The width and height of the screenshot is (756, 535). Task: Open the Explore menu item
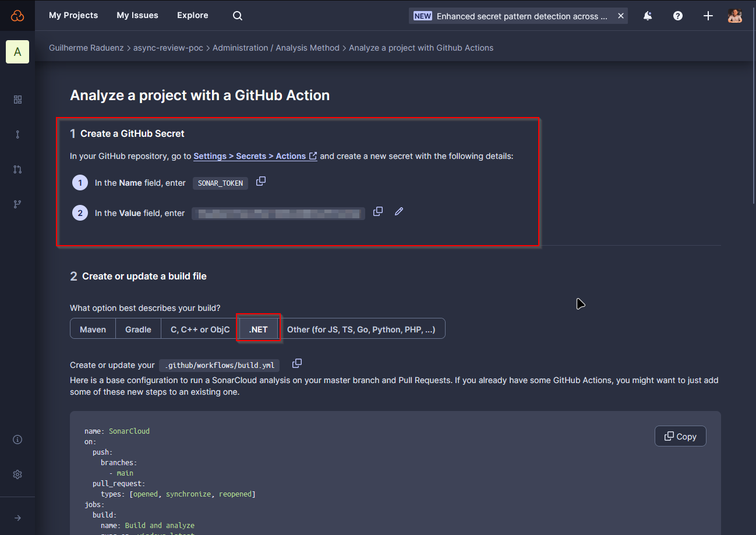click(x=193, y=15)
